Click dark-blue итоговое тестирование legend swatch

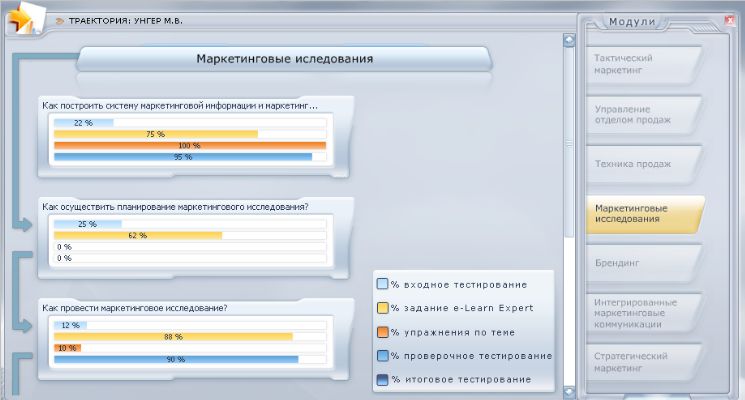[382, 380]
